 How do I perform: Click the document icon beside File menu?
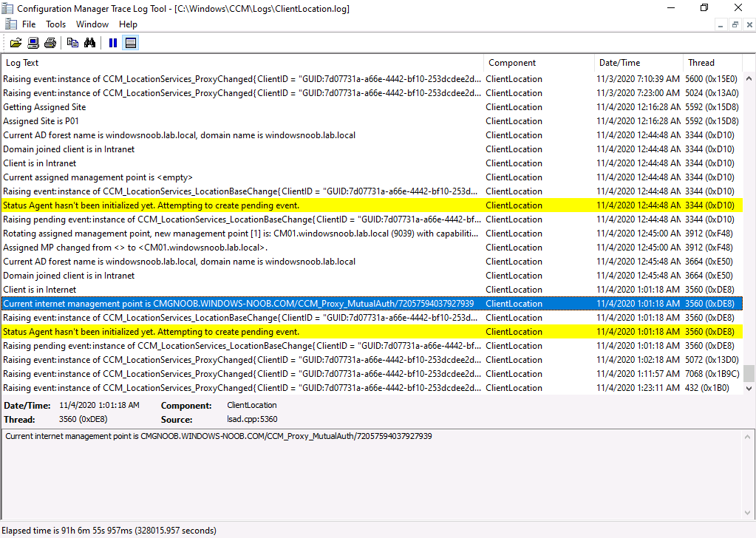click(10, 24)
